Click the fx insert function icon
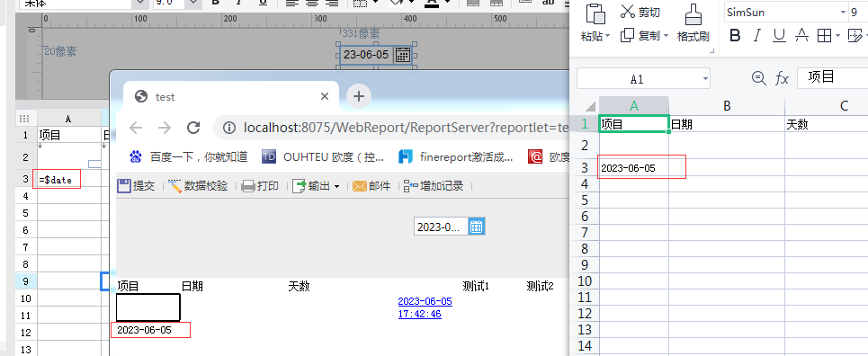This screenshot has width=868, height=356. [782, 78]
